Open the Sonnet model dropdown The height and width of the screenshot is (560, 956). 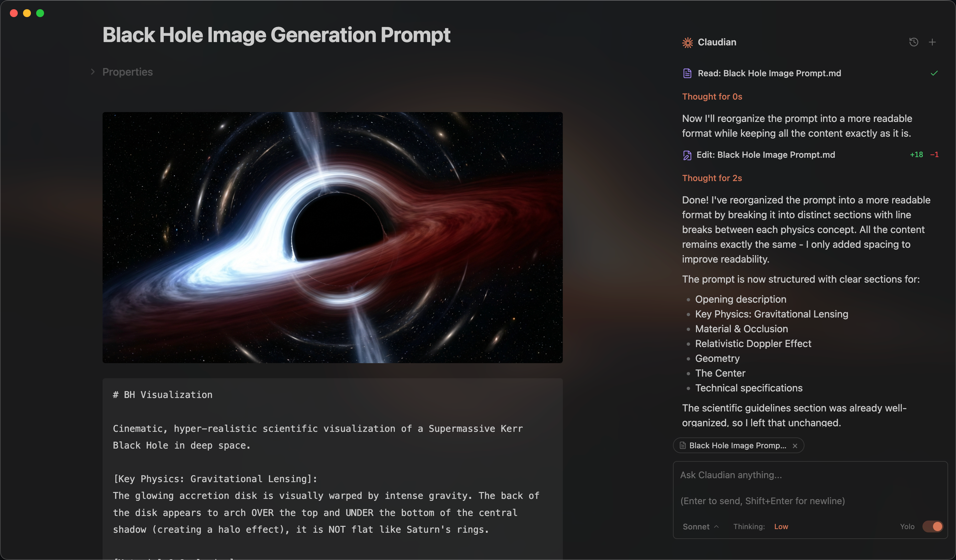pyautogui.click(x=700, y=526)
